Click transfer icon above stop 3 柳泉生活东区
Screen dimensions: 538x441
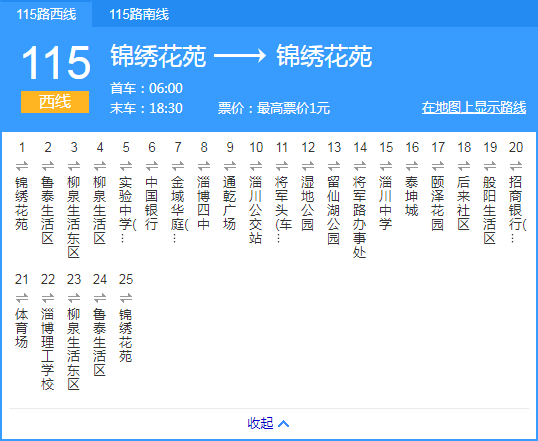pos(74,166)
